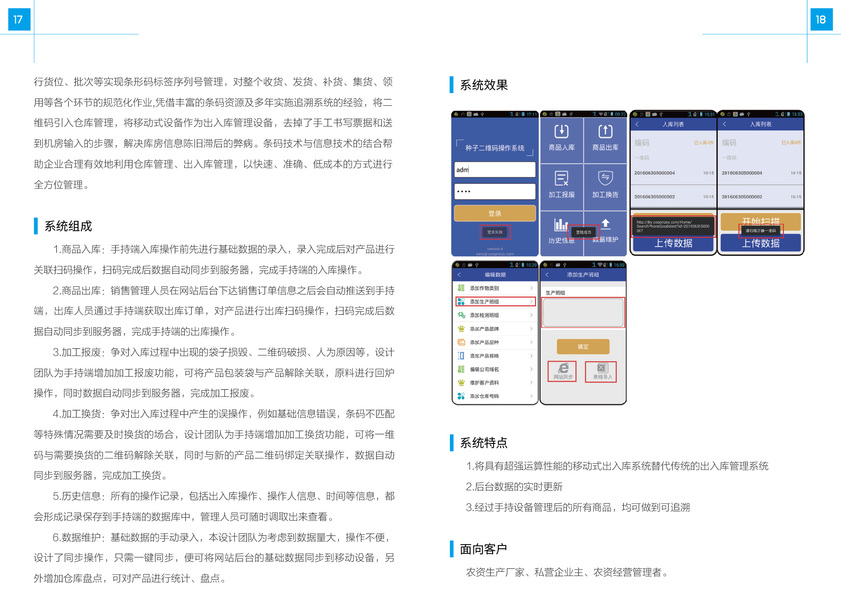841x600 pixels.
Task: Tap the orange 确定 button
Action: (583, 346)
